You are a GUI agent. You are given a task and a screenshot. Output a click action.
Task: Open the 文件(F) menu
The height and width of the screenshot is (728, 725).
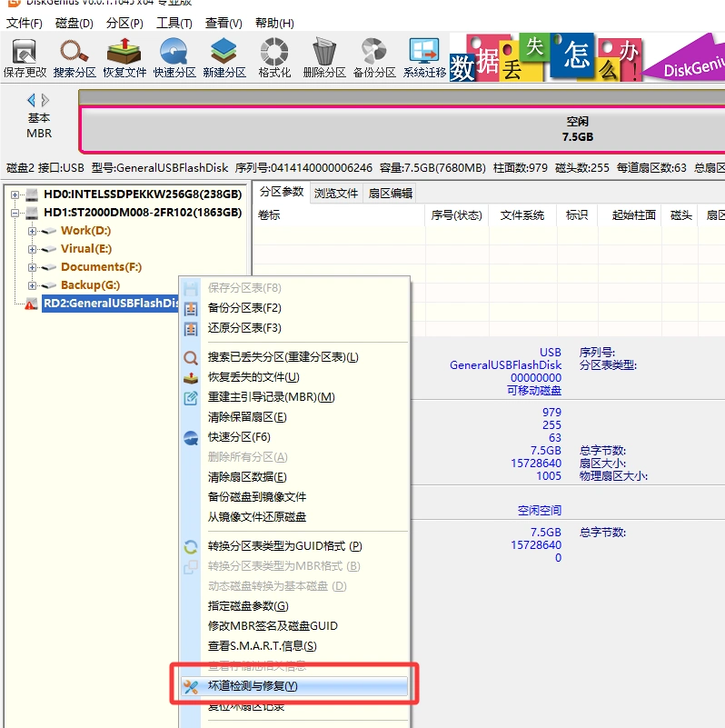[x=25, y=24]
